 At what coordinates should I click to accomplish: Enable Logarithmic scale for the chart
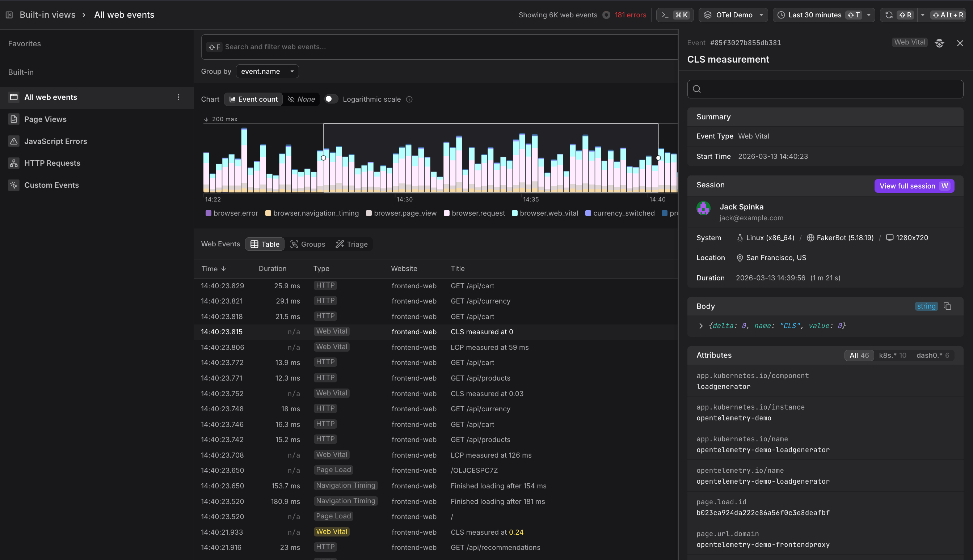coord(330,99)
